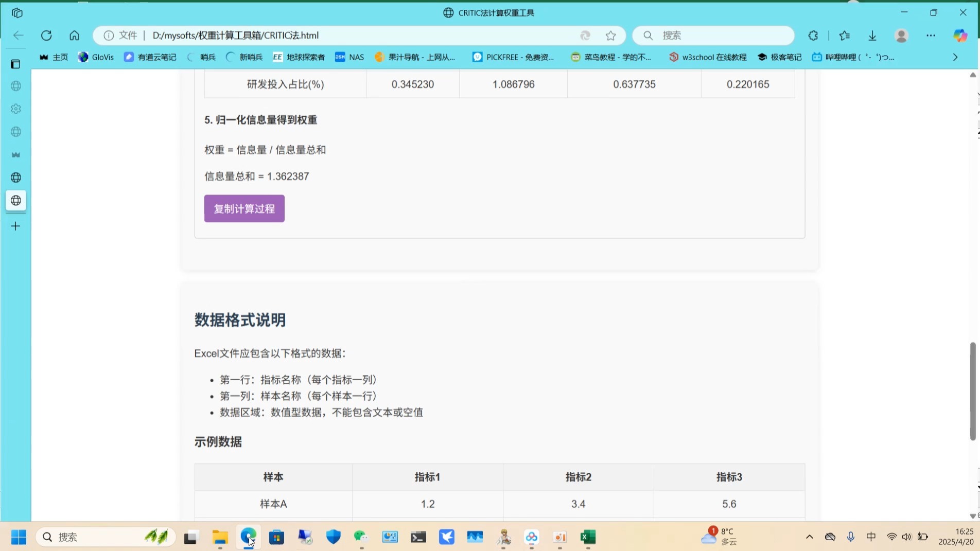980x551 pixels.
Task: Click the 0.220165 table cell
Action: [x=748, y=84]
